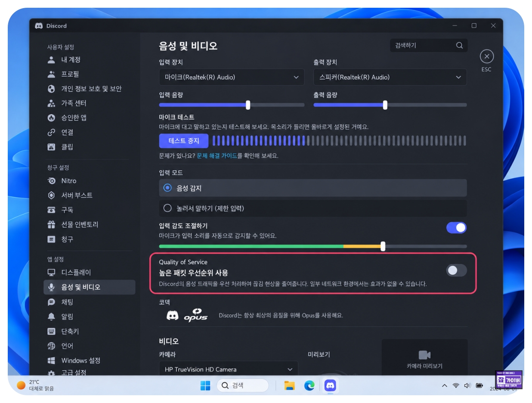This screenshot has height=403, width=532.
Task: Click the Windows logo icon beside Windows 설정
Action: [52, 360]
